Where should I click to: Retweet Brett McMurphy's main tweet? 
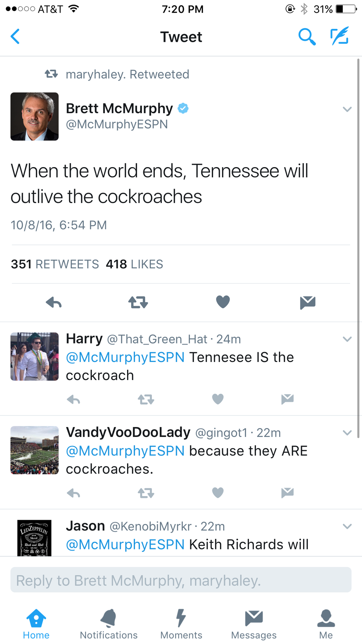click(138, 302)
